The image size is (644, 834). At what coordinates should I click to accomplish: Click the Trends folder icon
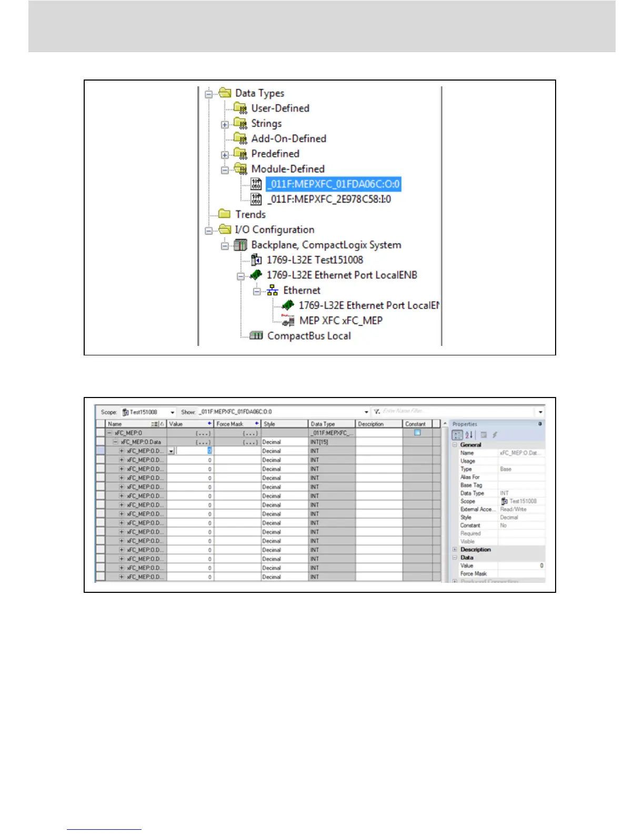(x=225, y=214)
